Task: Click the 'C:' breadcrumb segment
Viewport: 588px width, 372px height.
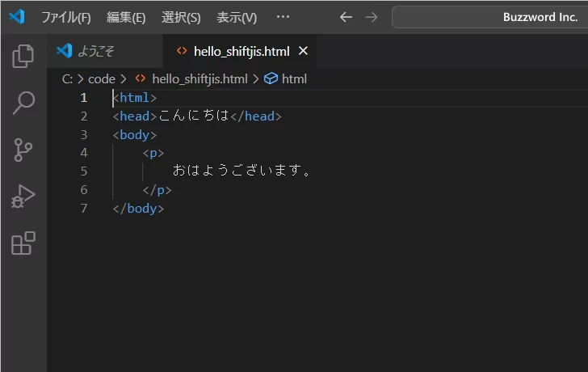Action: (68, 78)
